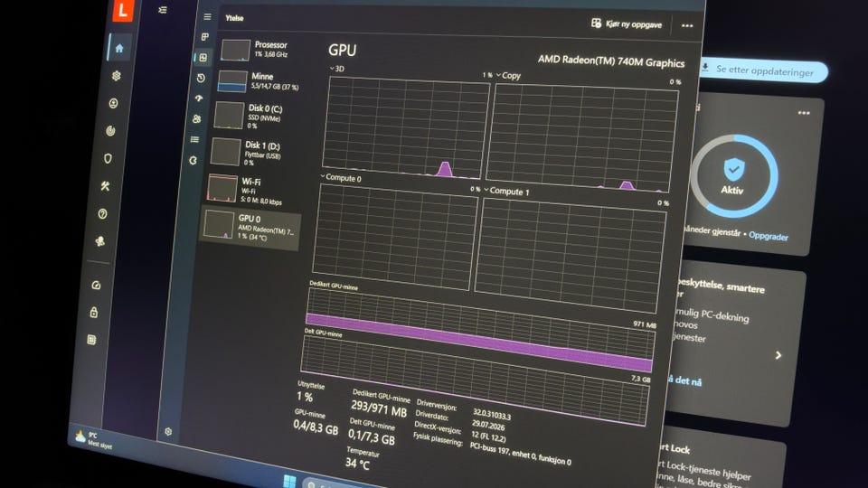Open Task Manager settings gear
Screen dimensions: 868x488
(x=168, y=431)
